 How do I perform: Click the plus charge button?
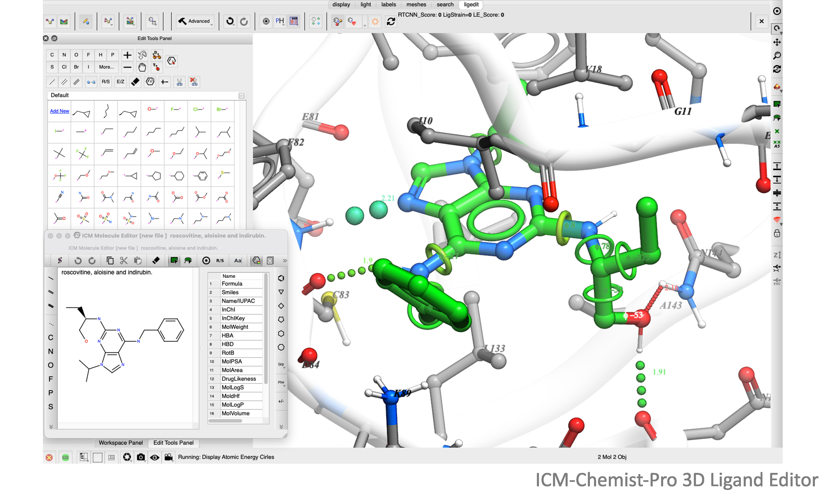point(127,55)
